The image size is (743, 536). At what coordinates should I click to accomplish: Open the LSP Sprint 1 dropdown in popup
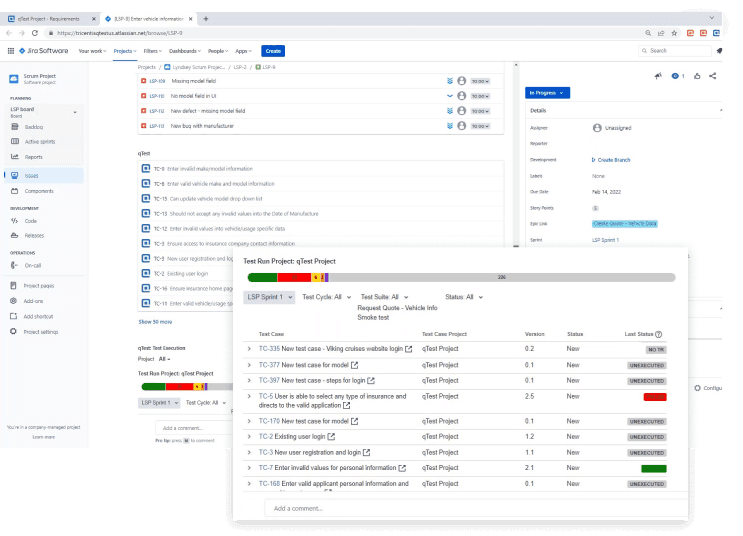[x=269, y=297]
